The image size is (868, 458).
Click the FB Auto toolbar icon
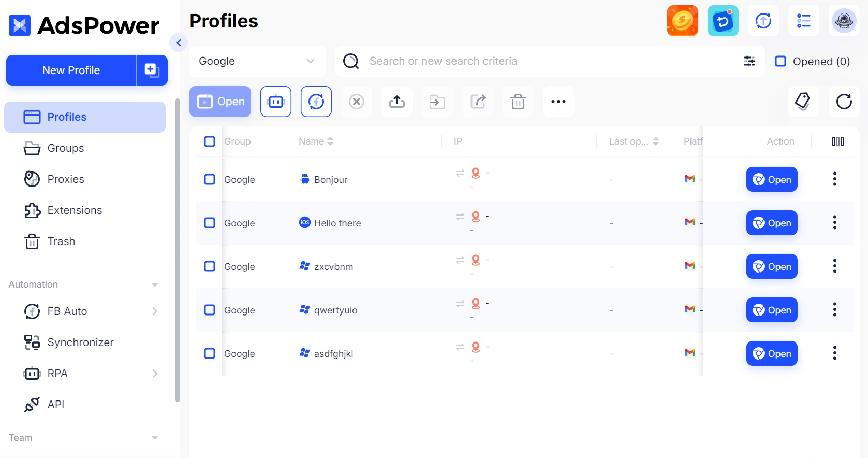(x=316, y=102)
